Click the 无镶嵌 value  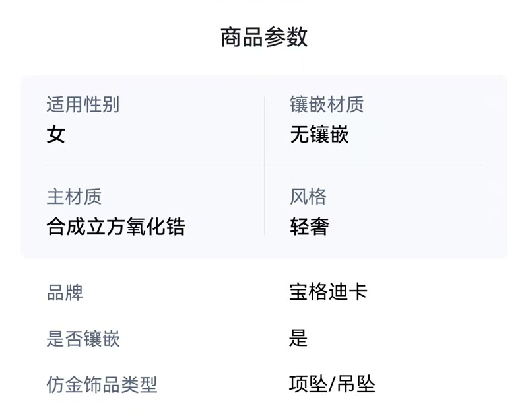pyautogui.click(x=319, y=135)
